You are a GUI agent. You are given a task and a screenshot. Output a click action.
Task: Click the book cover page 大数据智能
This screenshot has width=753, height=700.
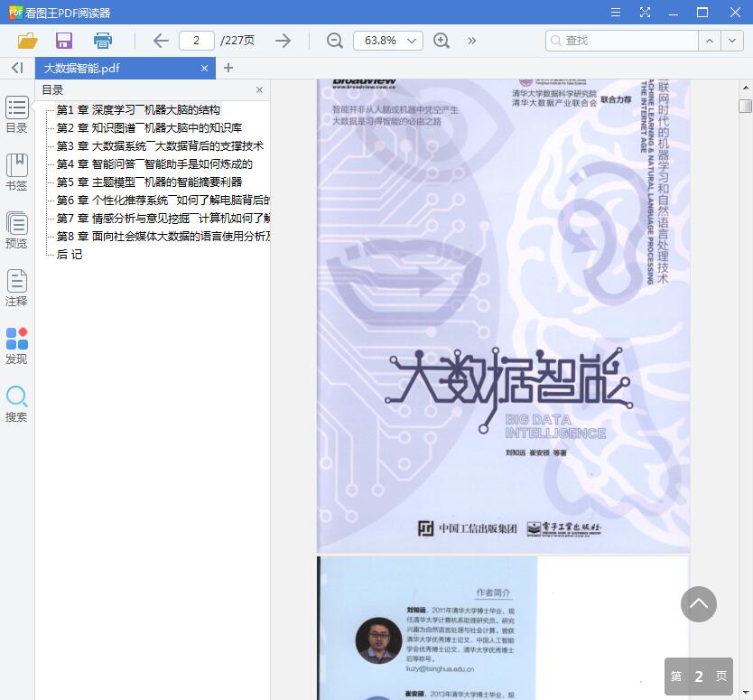(503, 316)
